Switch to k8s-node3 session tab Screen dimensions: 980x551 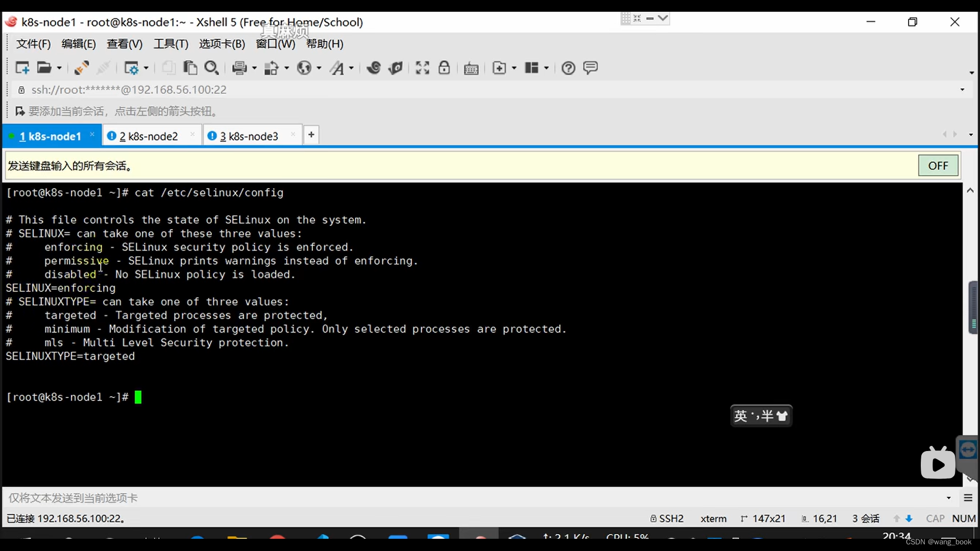click(249, 136)
